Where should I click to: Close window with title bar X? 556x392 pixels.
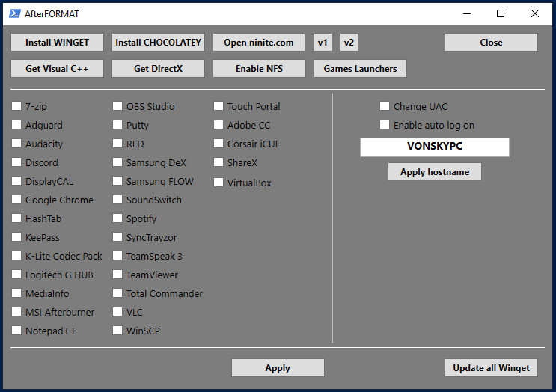535,13
